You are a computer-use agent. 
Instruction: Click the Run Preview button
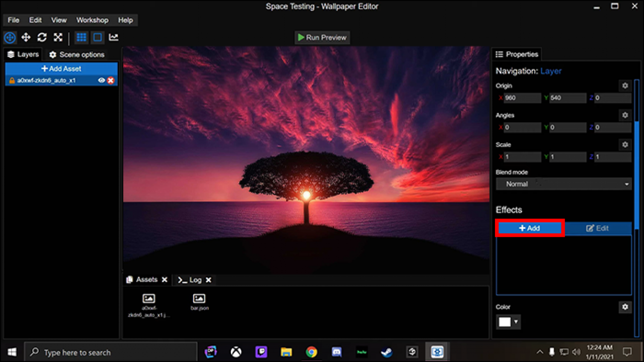(x=322, y=37)
